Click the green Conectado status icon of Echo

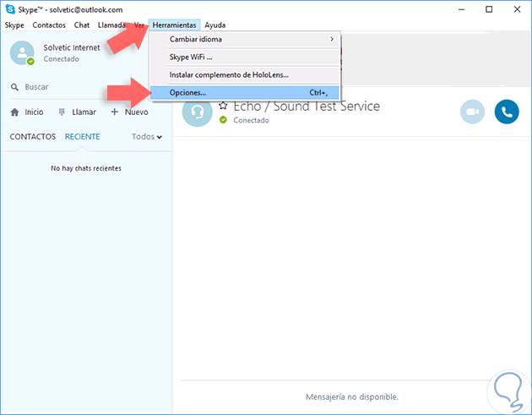(x=223, y=120)
